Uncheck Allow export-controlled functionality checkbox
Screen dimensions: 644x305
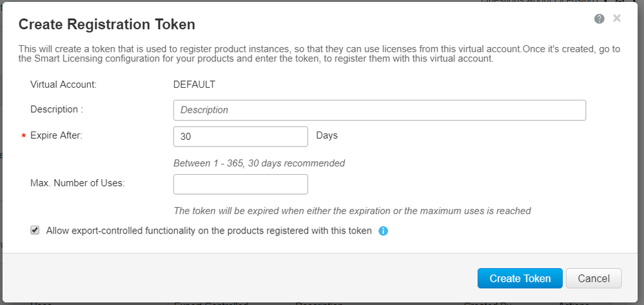click(35, 230)
